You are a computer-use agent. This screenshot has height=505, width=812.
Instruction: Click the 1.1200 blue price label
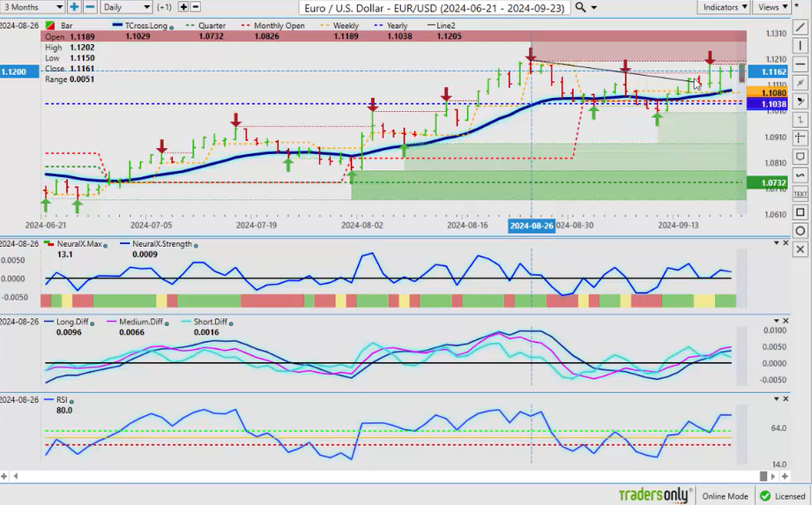(x=19, y=72)
